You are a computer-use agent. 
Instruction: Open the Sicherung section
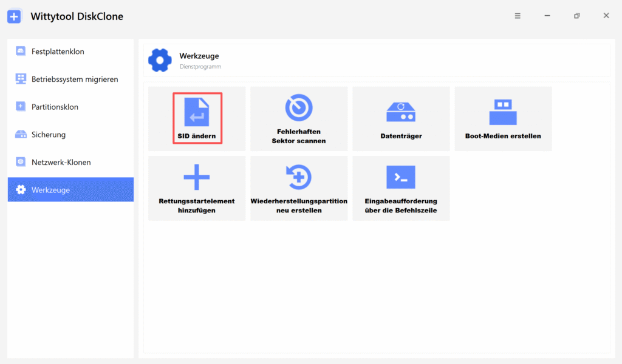[70, 135]
